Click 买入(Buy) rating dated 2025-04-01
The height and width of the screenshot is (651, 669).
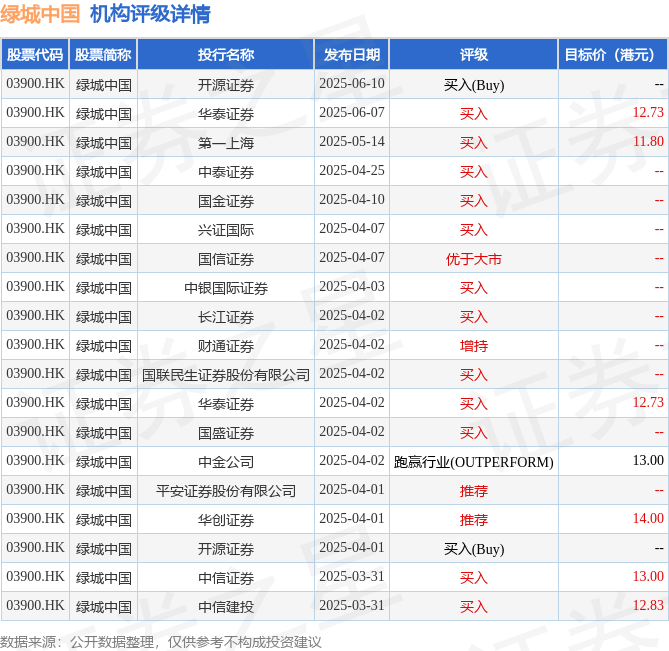474,549
